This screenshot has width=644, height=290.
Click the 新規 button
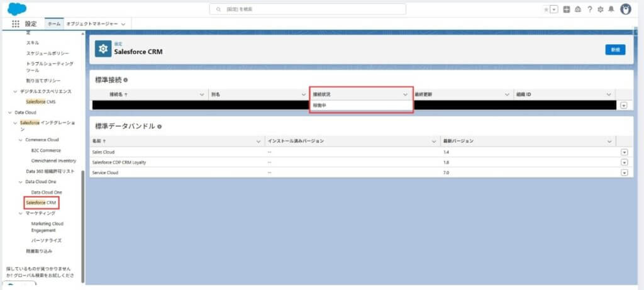click(x=615, y=50)
